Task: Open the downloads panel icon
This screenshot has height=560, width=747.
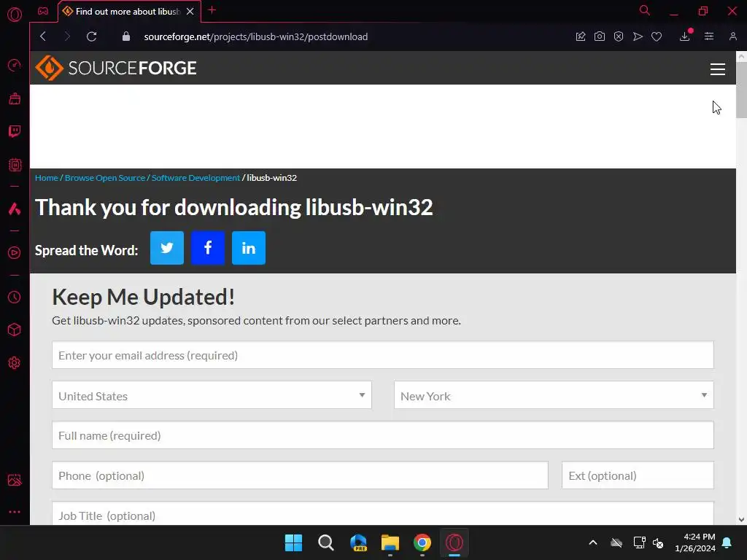Action: coord(684,36)
